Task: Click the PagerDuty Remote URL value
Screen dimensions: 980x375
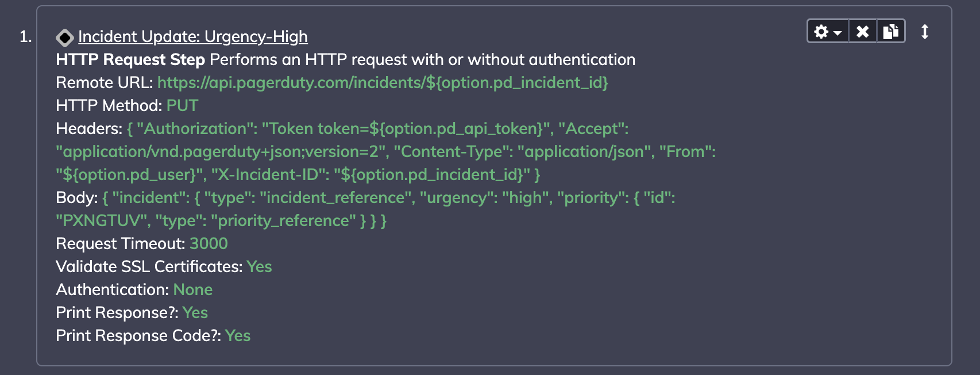Action: click(x=383, y=83)
